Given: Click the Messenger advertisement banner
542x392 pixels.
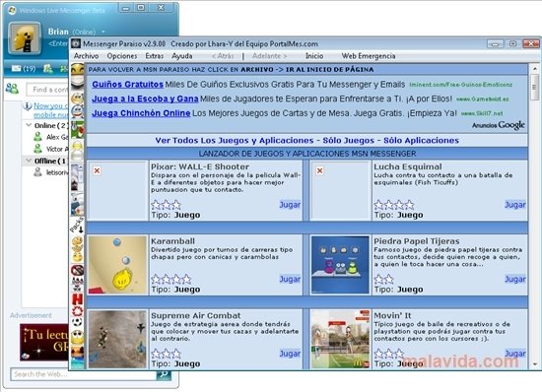Looking at the screenshot, I should coord(44,343).
